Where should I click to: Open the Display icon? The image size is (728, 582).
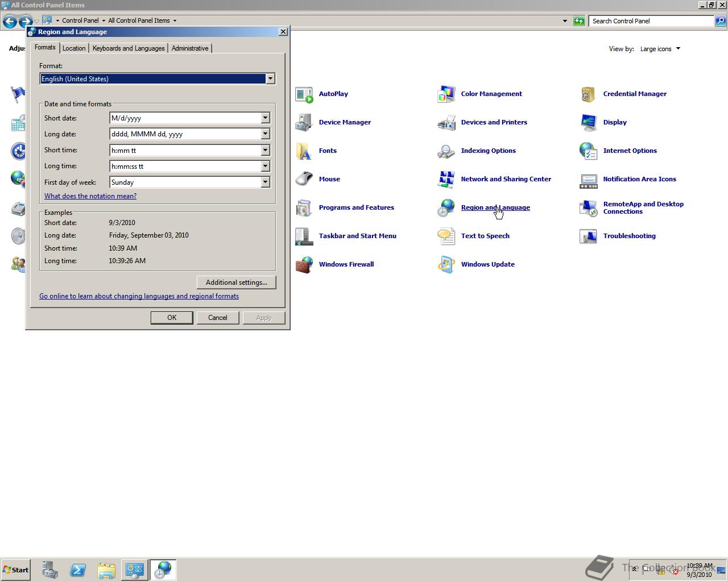[589, 123]
